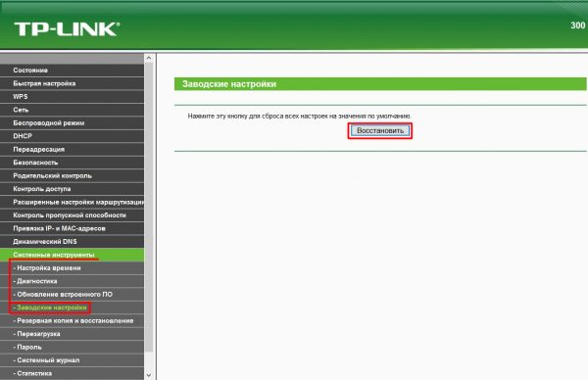The width and height of the screenshot is (588, 380).
Task: Open the Сеть menu
Action: 72,110
